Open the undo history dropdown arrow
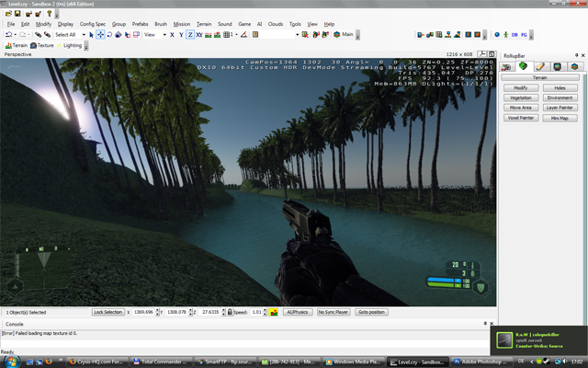Screen dimensions: 588x368 coord(15,35)
